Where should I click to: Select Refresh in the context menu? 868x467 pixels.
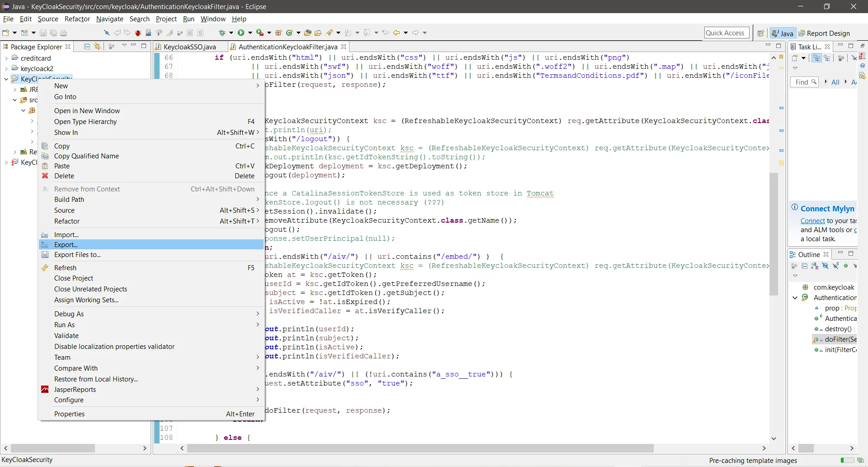[x=151, y=268]
